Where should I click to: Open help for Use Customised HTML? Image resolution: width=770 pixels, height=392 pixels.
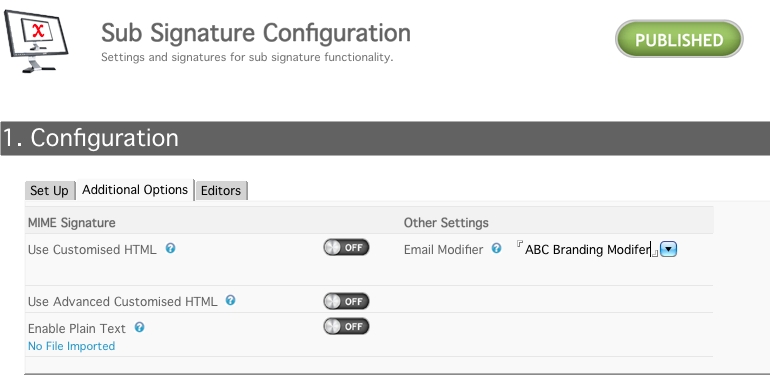pos(170,249)
